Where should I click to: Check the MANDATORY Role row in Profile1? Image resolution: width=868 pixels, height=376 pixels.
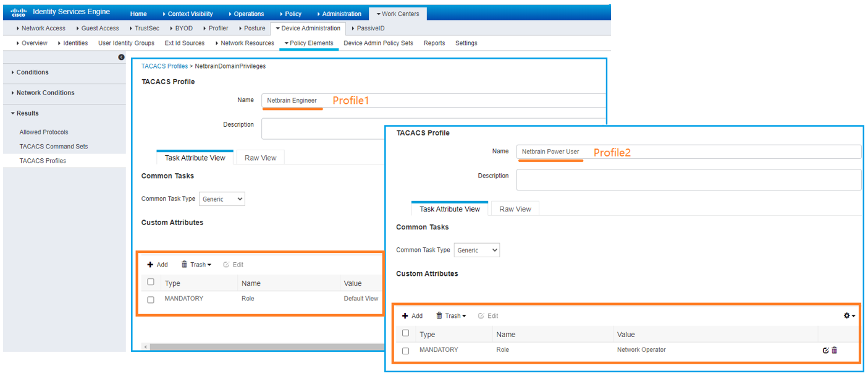click(x=150, y=299)
